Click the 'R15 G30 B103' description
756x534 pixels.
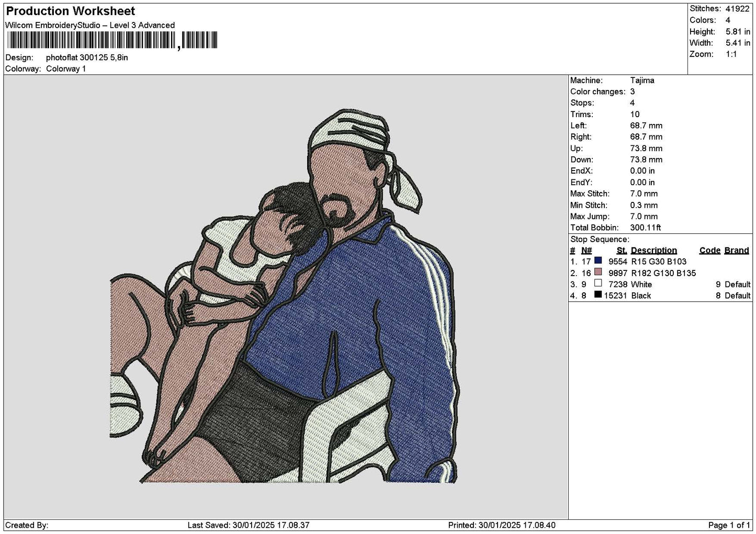coord(659,262)
